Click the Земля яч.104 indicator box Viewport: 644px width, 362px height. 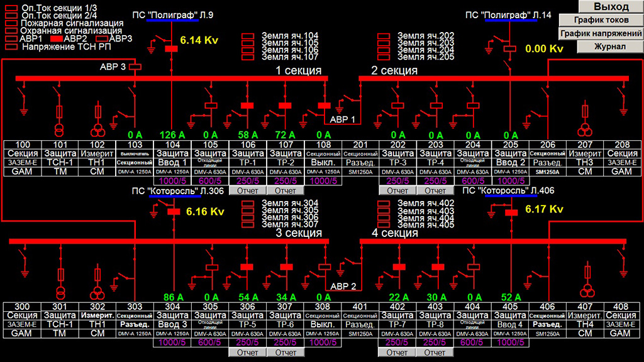(x=248, y=36)
